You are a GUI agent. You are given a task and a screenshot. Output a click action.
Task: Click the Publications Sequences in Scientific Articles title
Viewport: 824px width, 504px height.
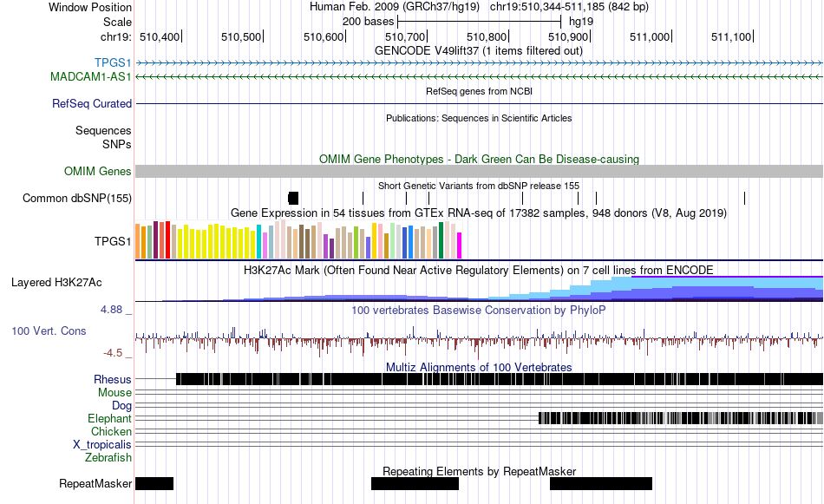(x=479, y=118)
